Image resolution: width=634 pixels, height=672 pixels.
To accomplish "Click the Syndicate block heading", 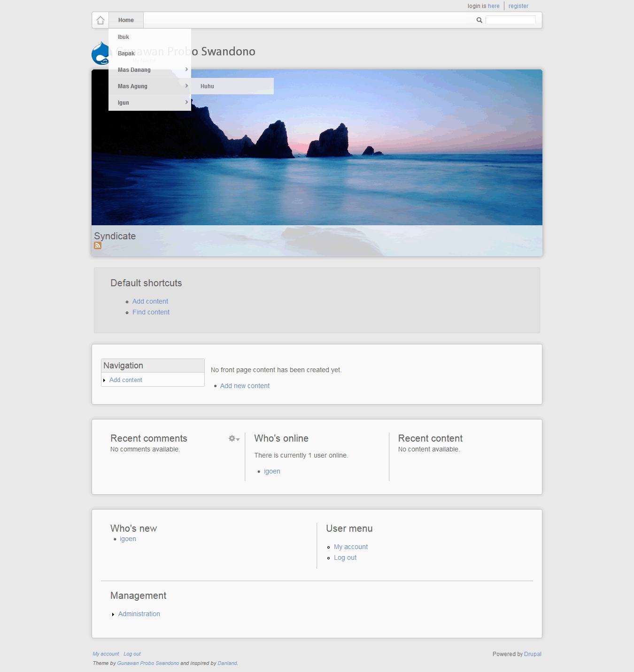I will coord(115,236).
